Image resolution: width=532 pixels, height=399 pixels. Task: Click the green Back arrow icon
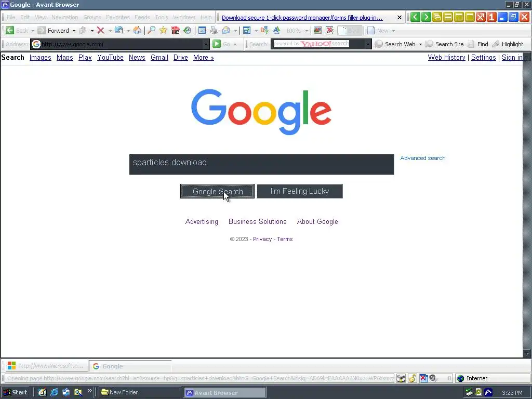[x=10, y=31]
